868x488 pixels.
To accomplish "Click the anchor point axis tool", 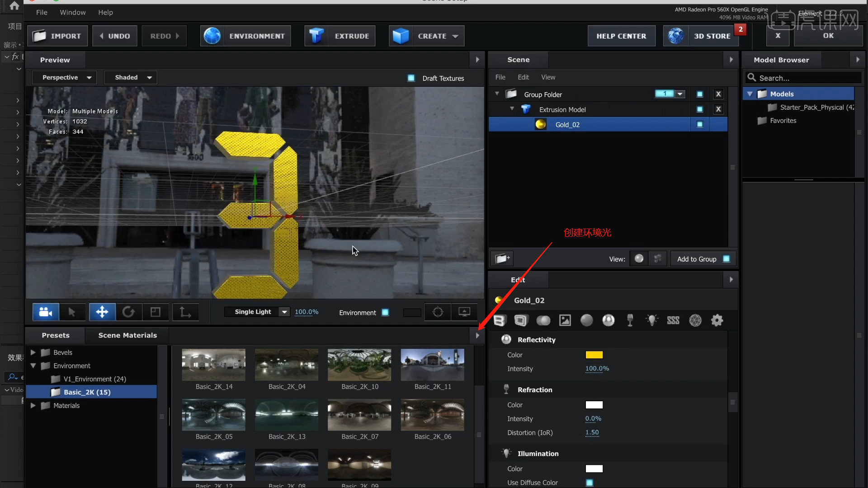I will 185,312.
